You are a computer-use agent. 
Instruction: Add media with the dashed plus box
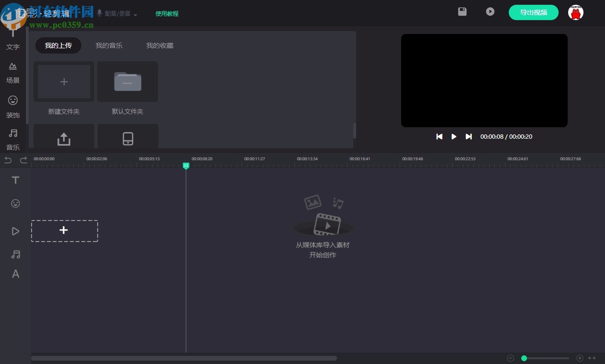coord(65,231)
